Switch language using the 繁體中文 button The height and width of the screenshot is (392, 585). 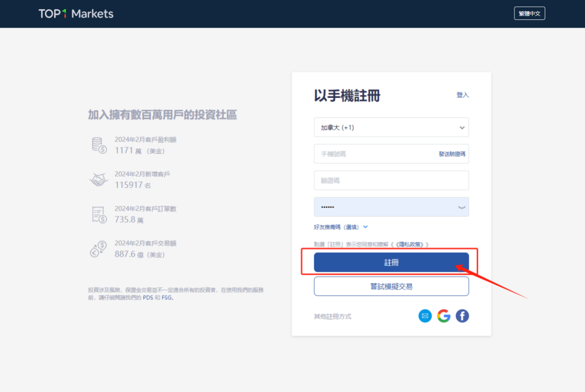tap(529, 13)
